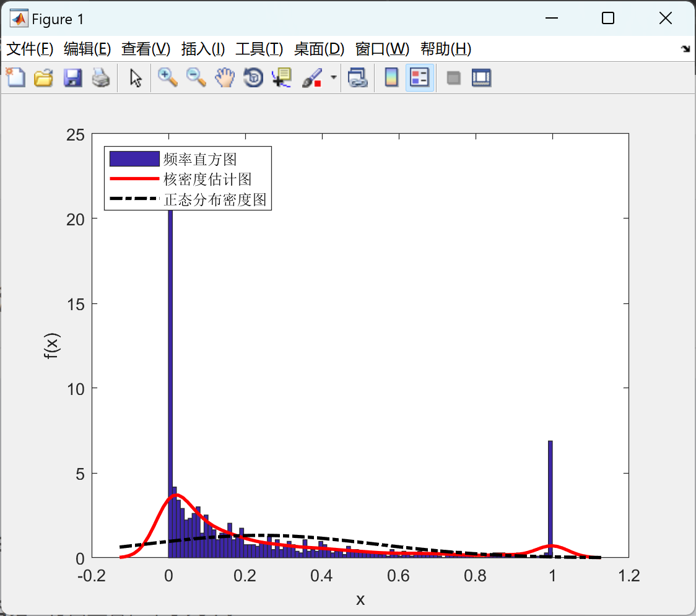
Task: Select the Rotate 3D tool
Action: (253, 77)
